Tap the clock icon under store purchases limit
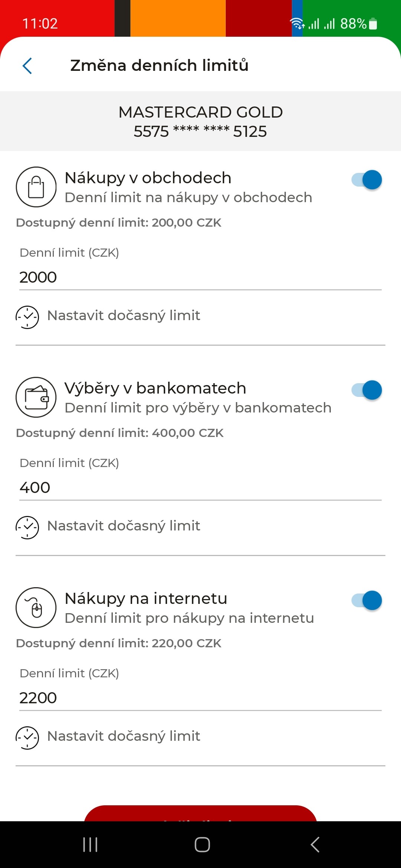Image resolution: width=401 pixels, height=868 pixels. (27, 317)
